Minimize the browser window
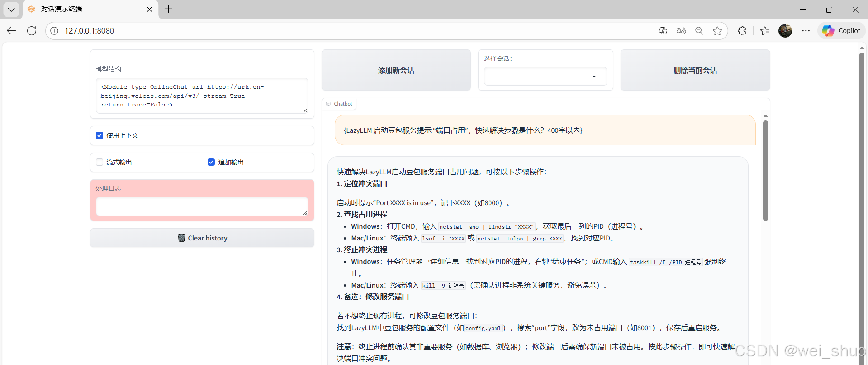Image resolution: width=868 pixels, height=365 pixels. [803, 9]
